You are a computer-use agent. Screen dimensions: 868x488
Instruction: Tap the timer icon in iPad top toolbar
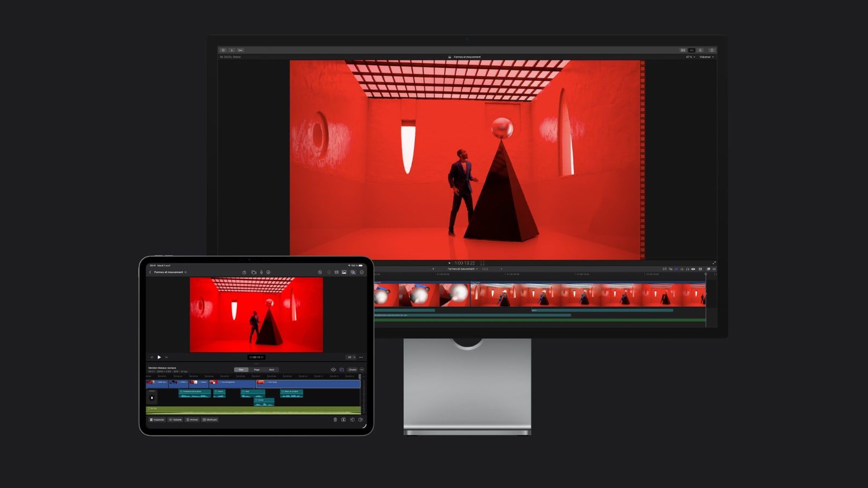tap(245, 272)
